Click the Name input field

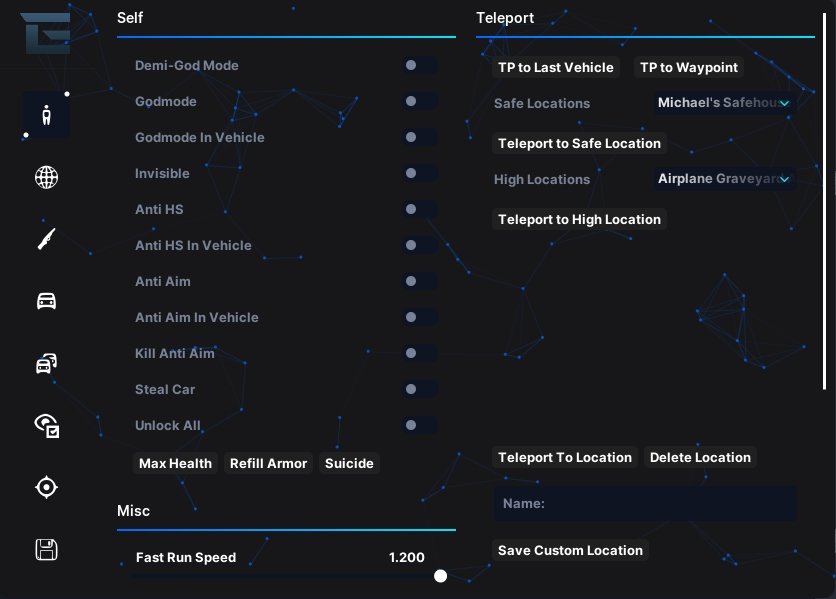coord(645,504)
